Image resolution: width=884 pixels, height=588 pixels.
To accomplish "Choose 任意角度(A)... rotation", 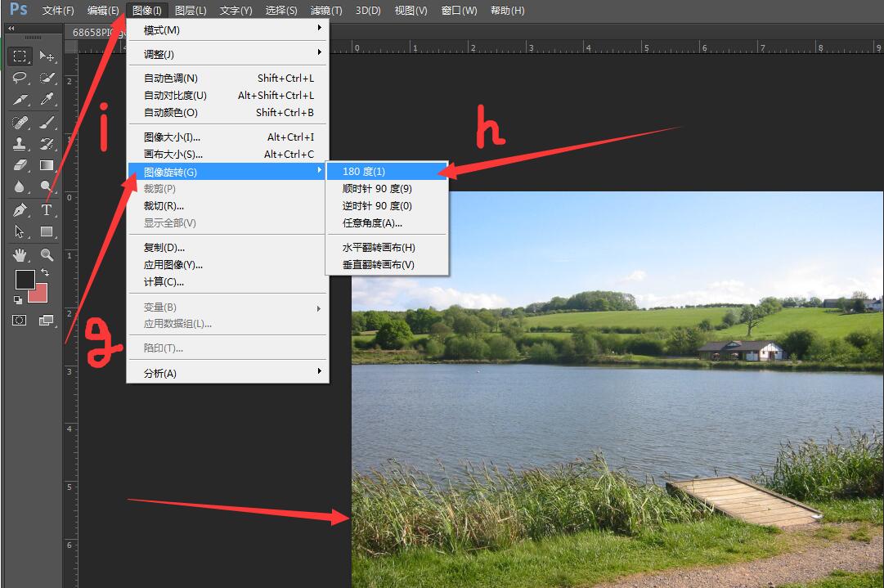I will pos(387,223).
